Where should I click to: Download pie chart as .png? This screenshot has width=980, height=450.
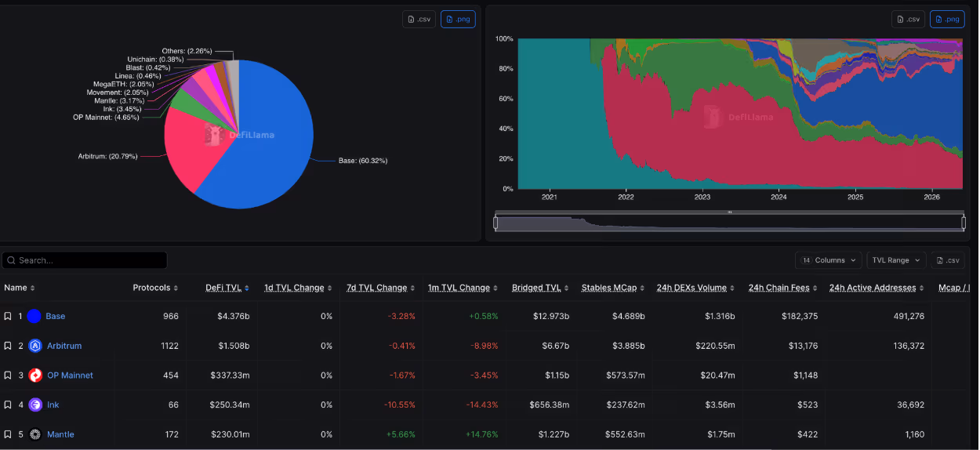(x=458, y=19)
